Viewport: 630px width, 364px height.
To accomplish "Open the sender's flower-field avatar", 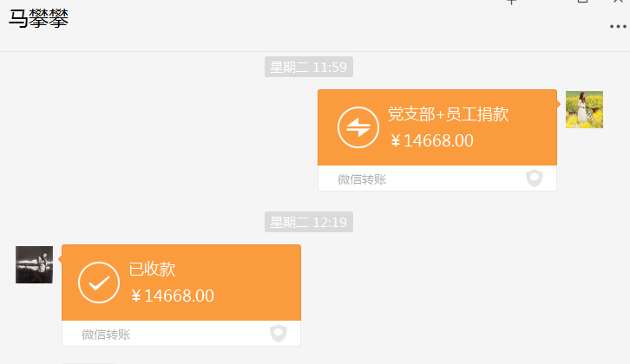I will [584, 109].
